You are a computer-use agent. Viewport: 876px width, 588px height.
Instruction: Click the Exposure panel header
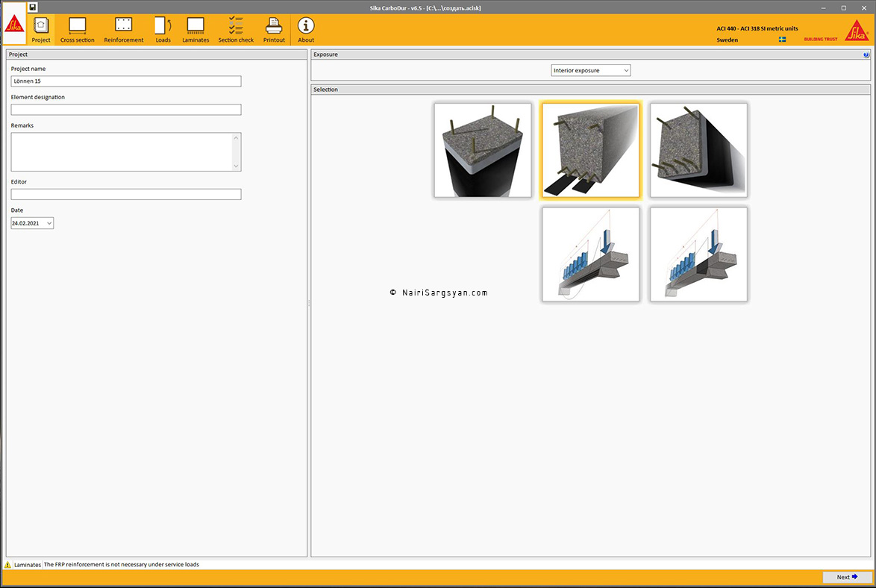point(590,54)
